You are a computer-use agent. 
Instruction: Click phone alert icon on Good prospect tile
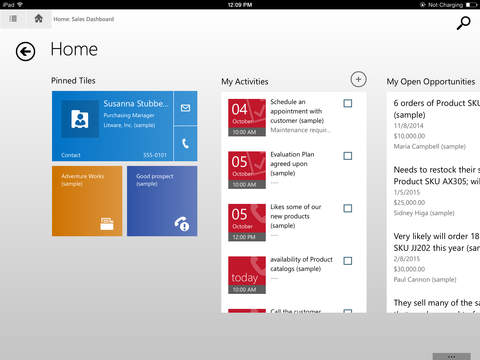[182, 224]
